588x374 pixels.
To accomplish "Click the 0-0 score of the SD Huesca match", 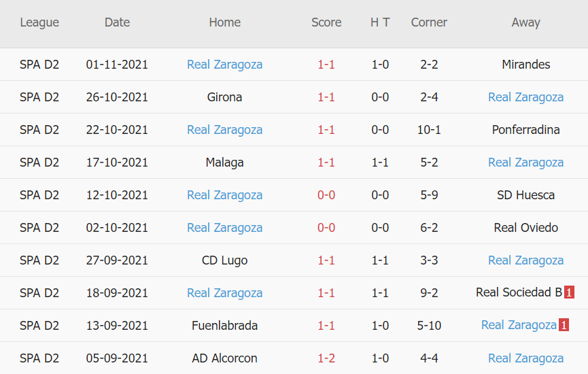I will (326, 195).
